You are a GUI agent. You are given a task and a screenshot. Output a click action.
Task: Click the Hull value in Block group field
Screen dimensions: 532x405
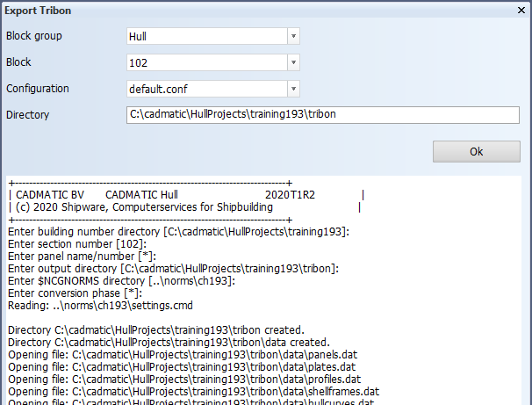coord(207,36)
